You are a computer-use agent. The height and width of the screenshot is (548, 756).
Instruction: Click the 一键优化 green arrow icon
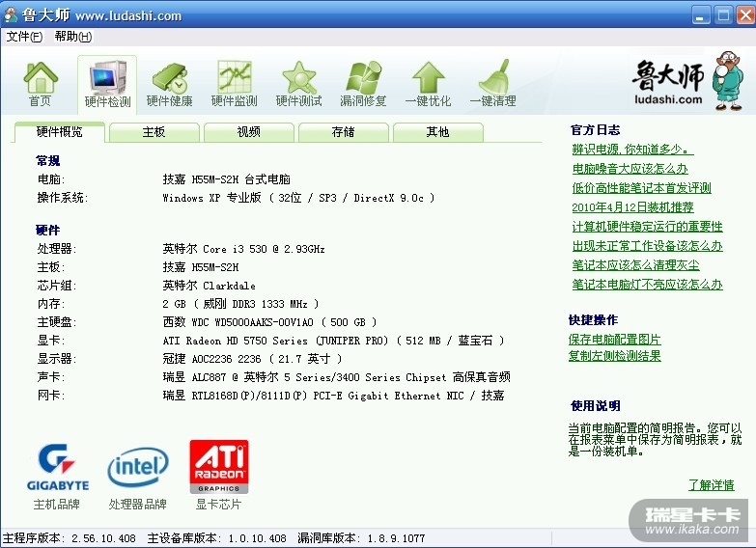(428, 84)
